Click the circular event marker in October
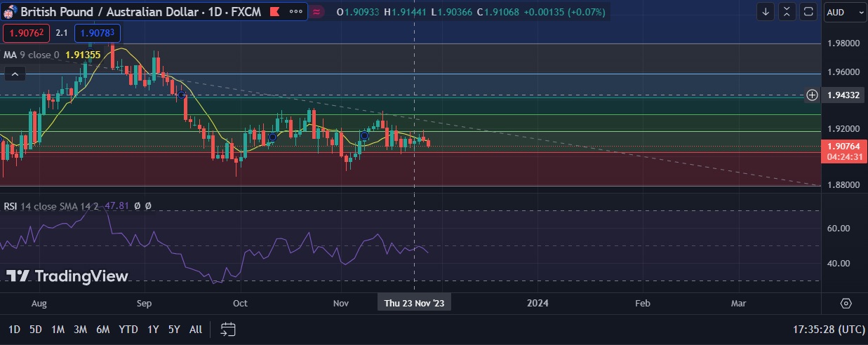Image resolution: width=868 pixels, height=345 pixels. 272,137
